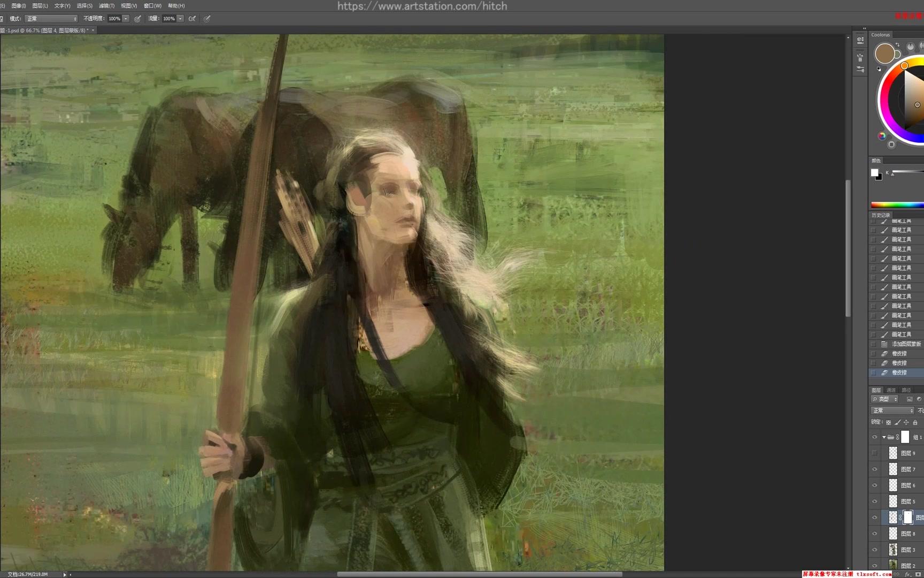
Task: Select hue handle on Coolorus wheel
Action: 904,66
